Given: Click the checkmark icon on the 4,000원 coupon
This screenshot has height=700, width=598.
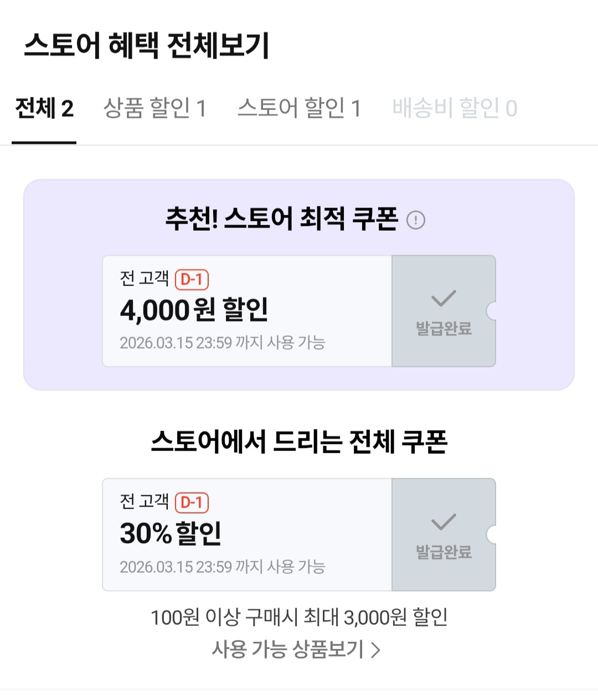Looking at the screenshot, I should 444,298.
